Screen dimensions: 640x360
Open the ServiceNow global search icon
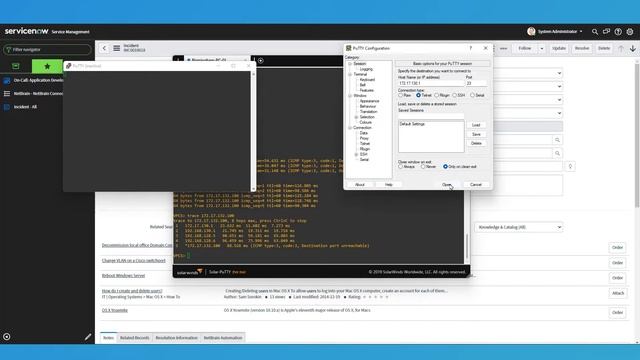click(595, 32)
